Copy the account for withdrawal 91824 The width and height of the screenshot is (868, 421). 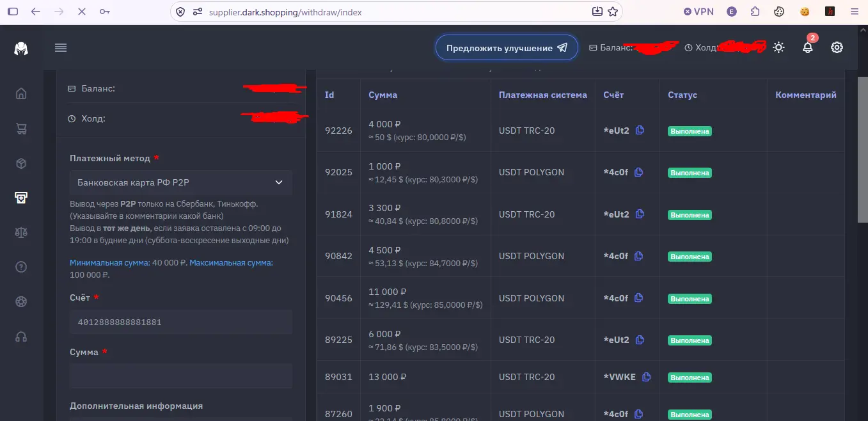click(x=639, y=214)
